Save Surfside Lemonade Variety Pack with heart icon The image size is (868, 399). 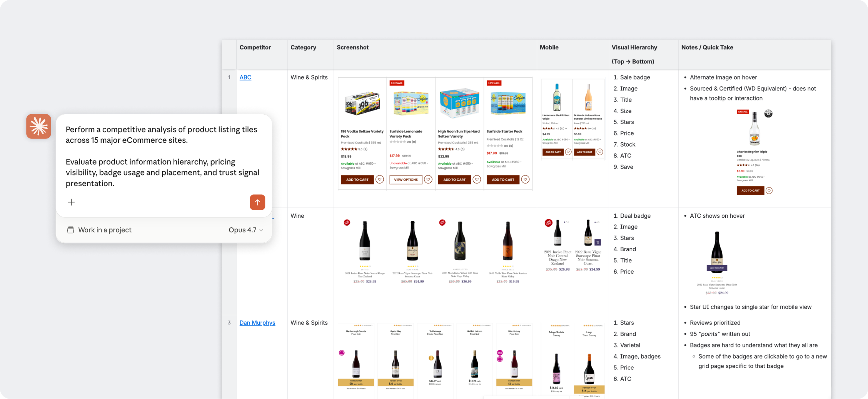click(x=428, y=180)
